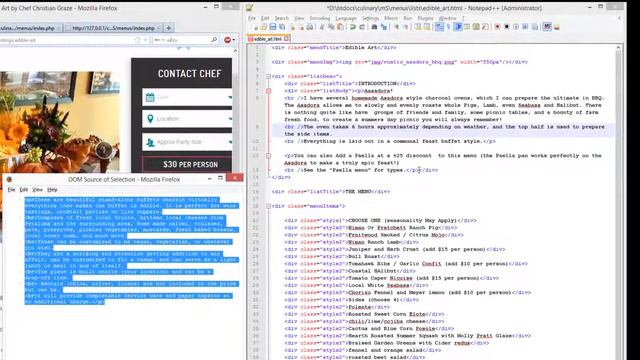640x360 pixels.
Task: Open a new Firefox tab with plus button
Action: (168, 28)
